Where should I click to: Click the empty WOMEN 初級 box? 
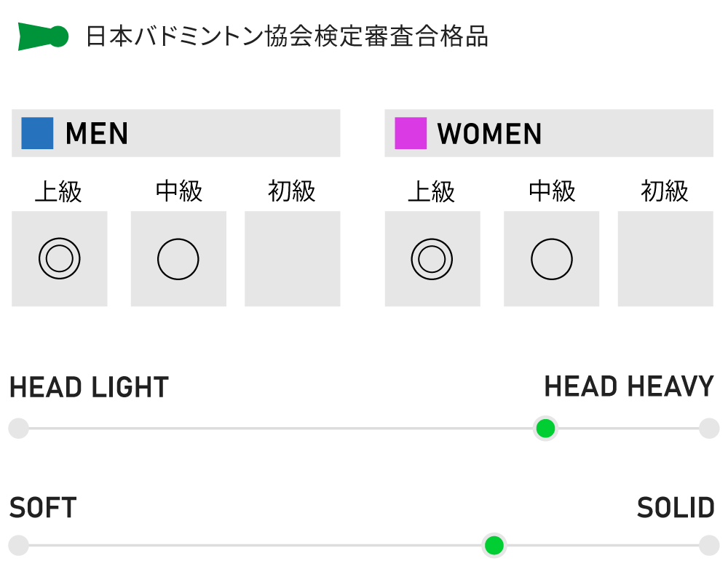[665, 258]
